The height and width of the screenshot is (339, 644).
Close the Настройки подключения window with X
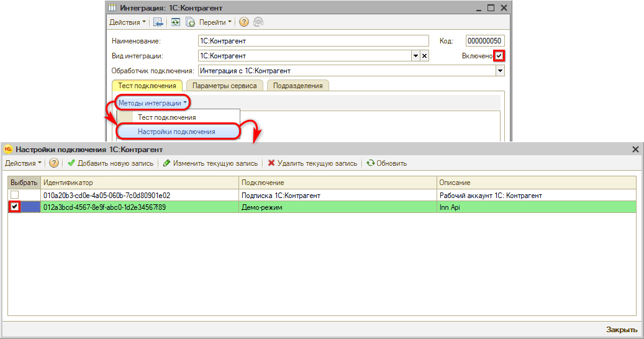pos(635,150)
